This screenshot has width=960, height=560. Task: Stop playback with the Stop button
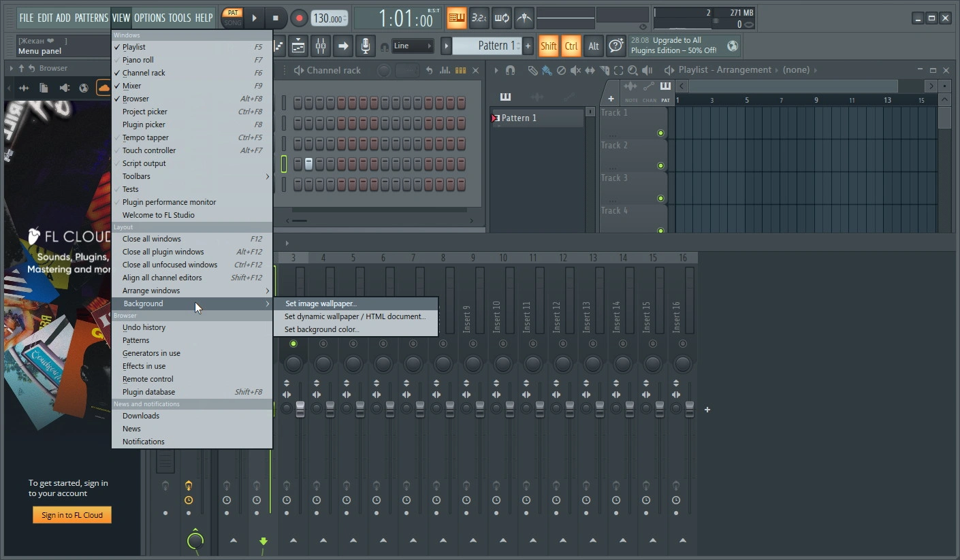(x=275, y=18)
